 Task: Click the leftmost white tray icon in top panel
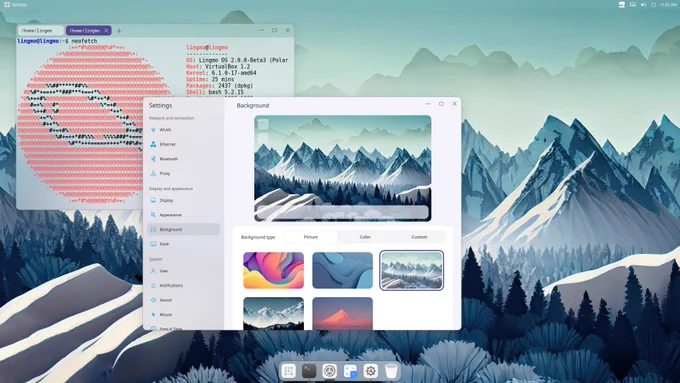coord(621,5)
